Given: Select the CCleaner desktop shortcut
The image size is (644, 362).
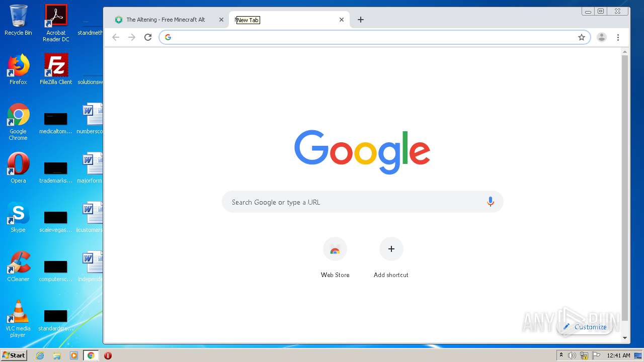Looking at the screenshot, I should point(18,266).
